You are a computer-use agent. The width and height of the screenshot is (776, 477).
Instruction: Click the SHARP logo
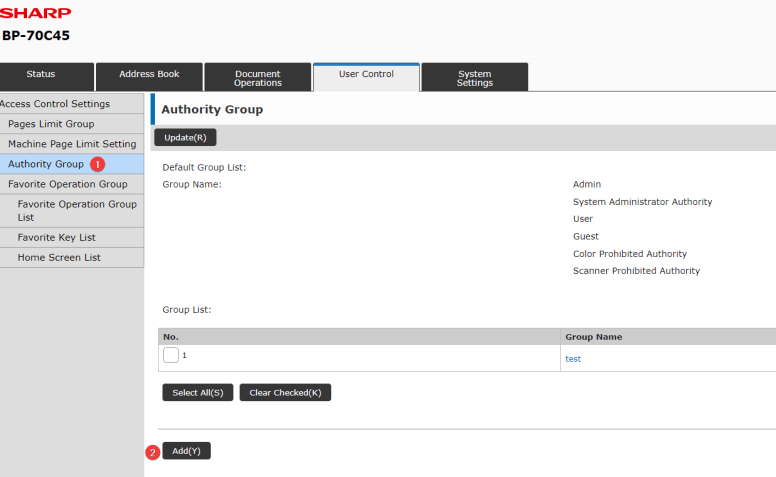(36, 13)
